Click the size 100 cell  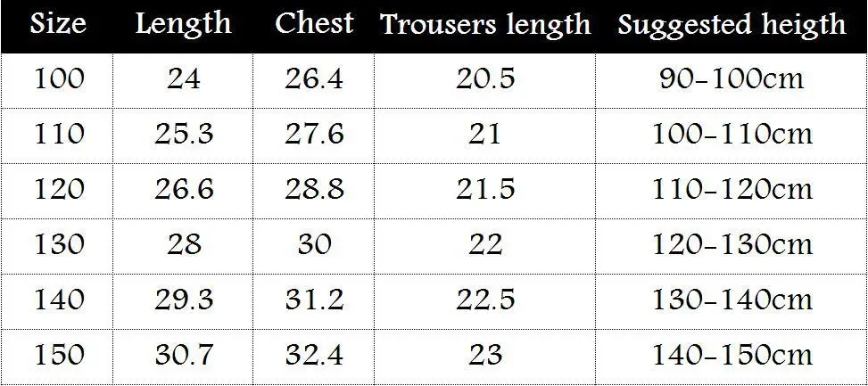click(59, 79)
